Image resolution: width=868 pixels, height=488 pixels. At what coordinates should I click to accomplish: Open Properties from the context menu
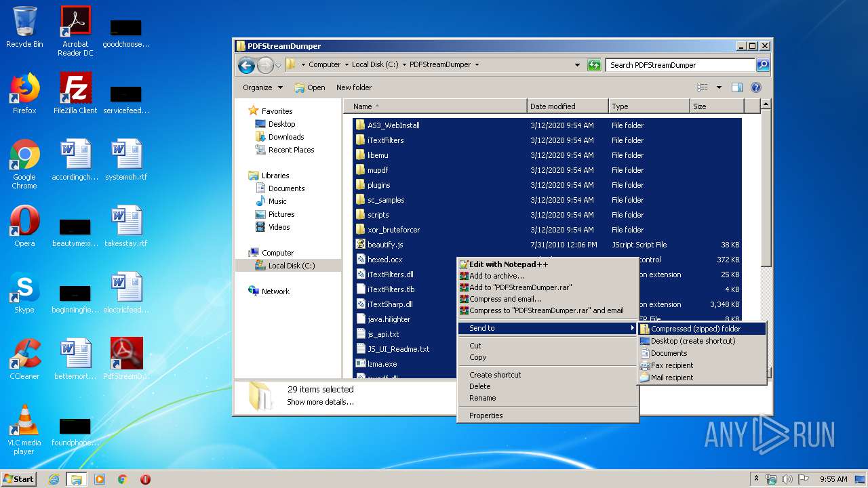[548, 415]
